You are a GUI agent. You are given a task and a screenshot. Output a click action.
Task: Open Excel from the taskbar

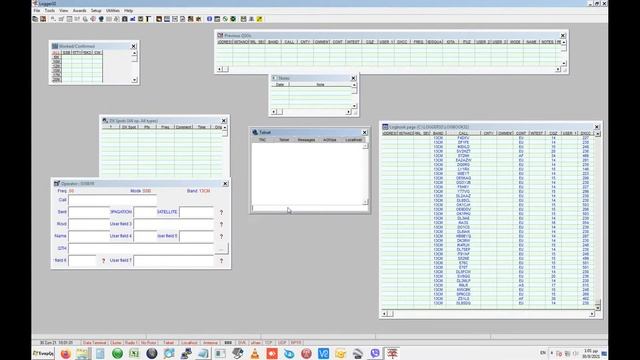[x=134, y=353]
